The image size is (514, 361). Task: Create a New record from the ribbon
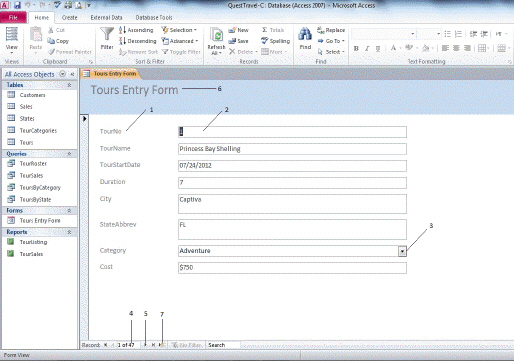click(x=239, y=30)
